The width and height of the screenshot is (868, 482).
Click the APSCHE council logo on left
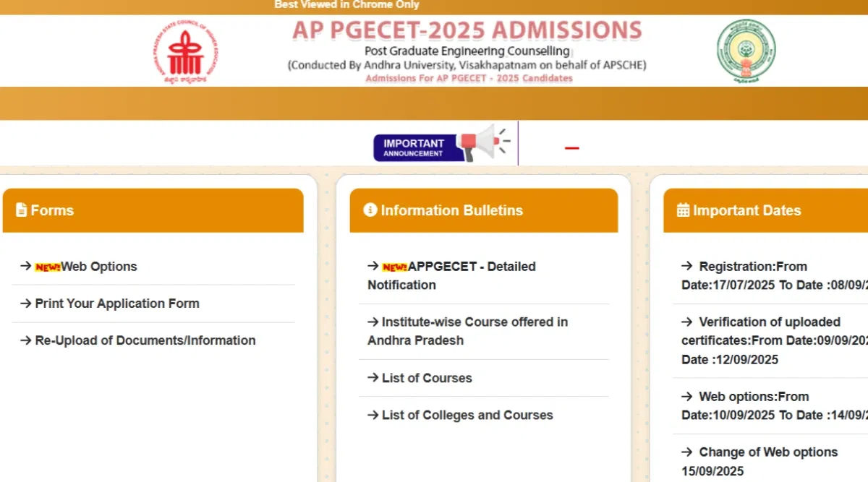pyautogui.click(x=185, y=52)
